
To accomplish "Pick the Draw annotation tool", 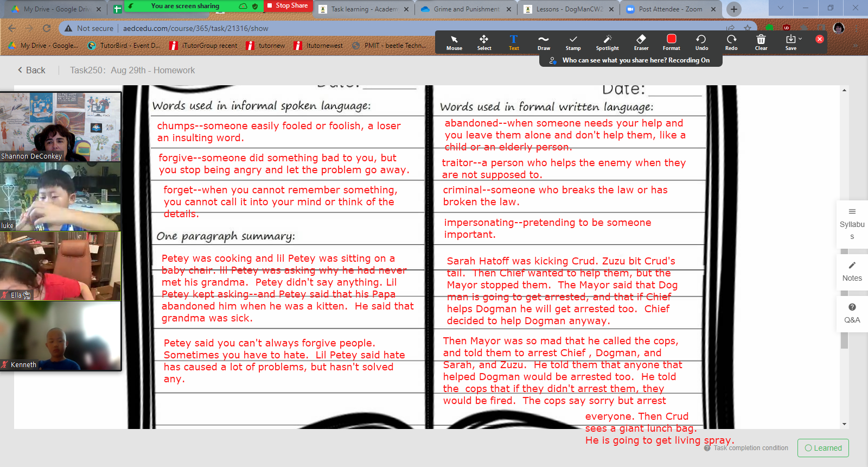I will click(x=544, y=42).
